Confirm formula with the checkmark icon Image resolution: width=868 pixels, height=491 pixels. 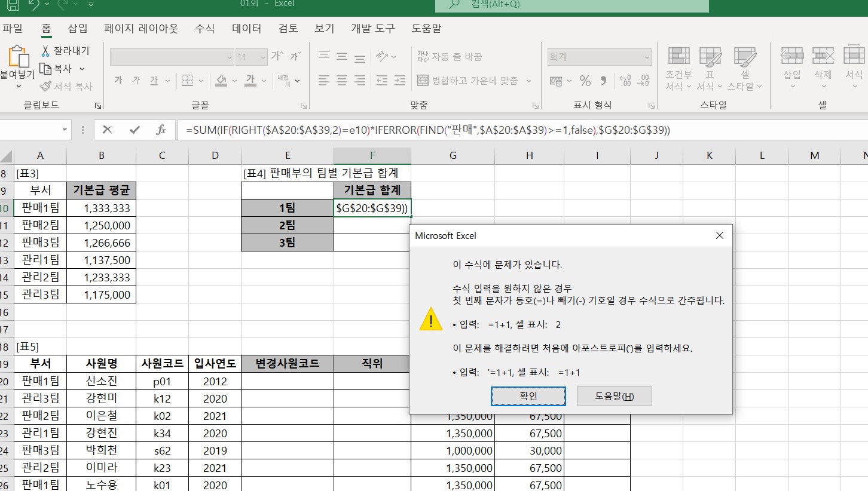135,130
